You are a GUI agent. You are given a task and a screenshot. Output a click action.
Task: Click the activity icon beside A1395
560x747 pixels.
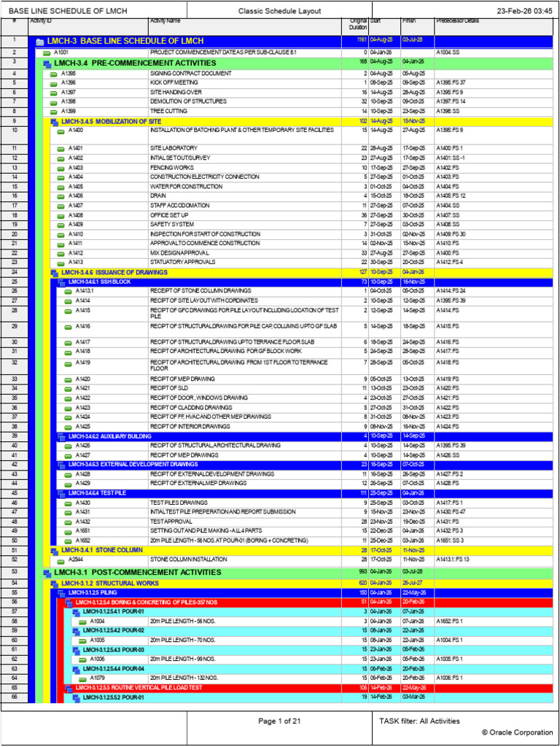pos(54,74)
